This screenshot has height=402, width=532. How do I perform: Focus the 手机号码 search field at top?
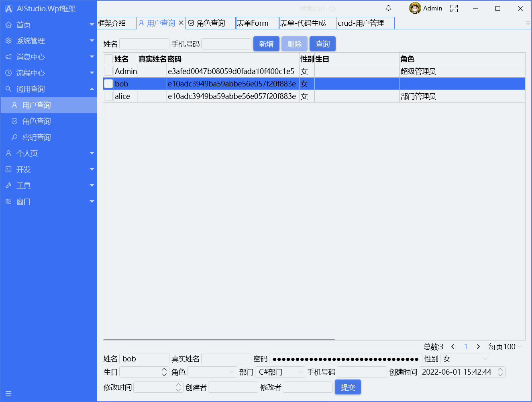(x=226, y=44)
